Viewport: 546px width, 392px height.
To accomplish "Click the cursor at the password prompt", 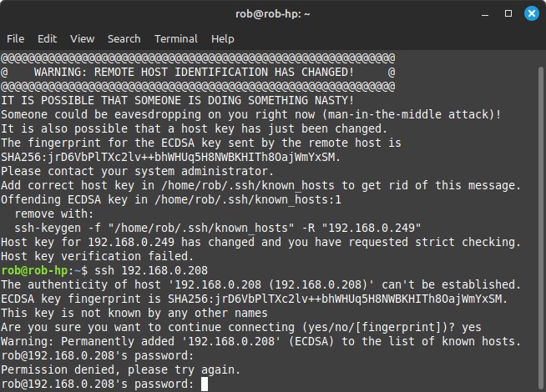I will coord(205,384).
